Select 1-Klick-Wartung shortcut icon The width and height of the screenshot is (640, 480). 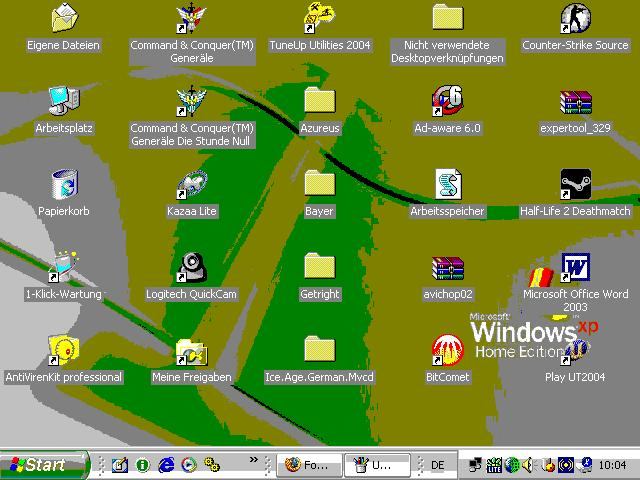(x=63, y=267)
